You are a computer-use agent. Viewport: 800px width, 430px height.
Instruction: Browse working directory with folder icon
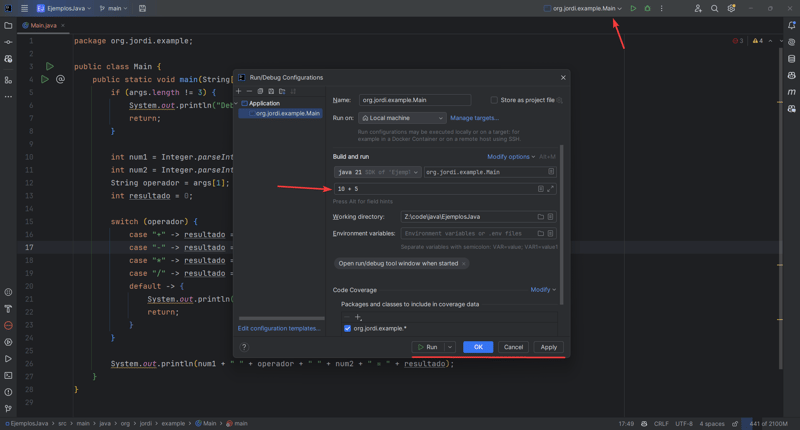pos(540,216)
